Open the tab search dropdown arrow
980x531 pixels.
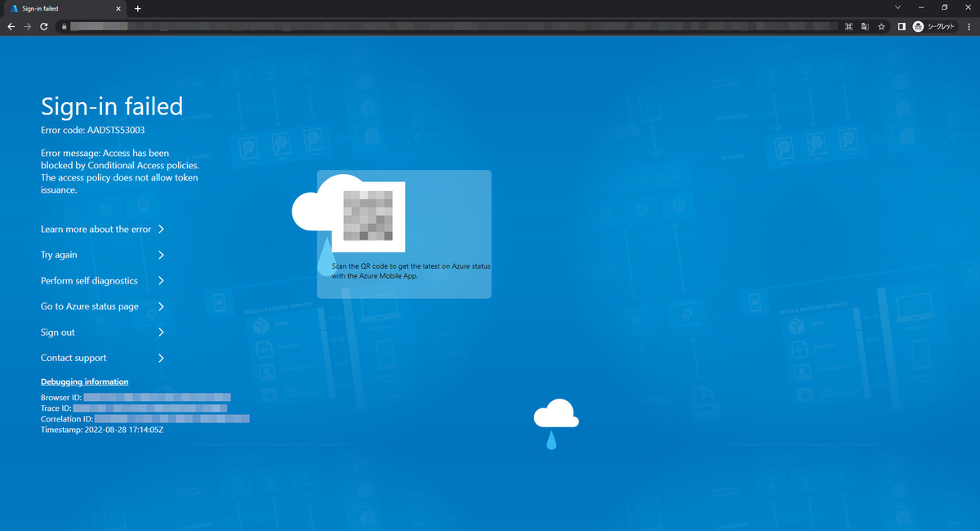click(x=898, y=7)
